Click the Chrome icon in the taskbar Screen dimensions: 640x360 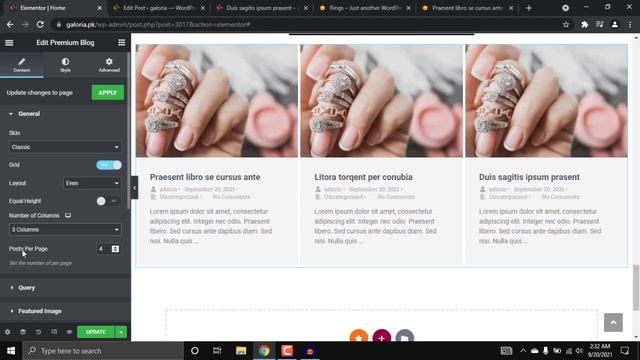pyautogui.click(x=264, y=351)
